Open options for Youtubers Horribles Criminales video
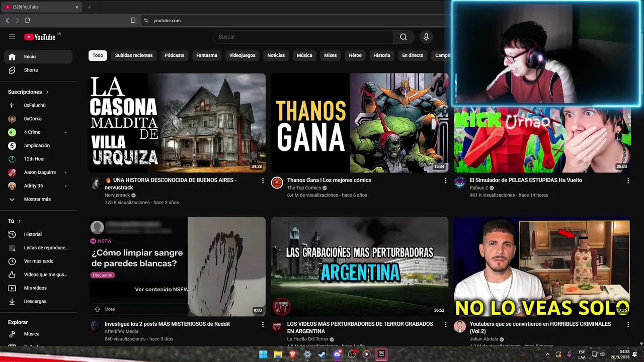Viewport: 644px width, 362px height. 628,325
